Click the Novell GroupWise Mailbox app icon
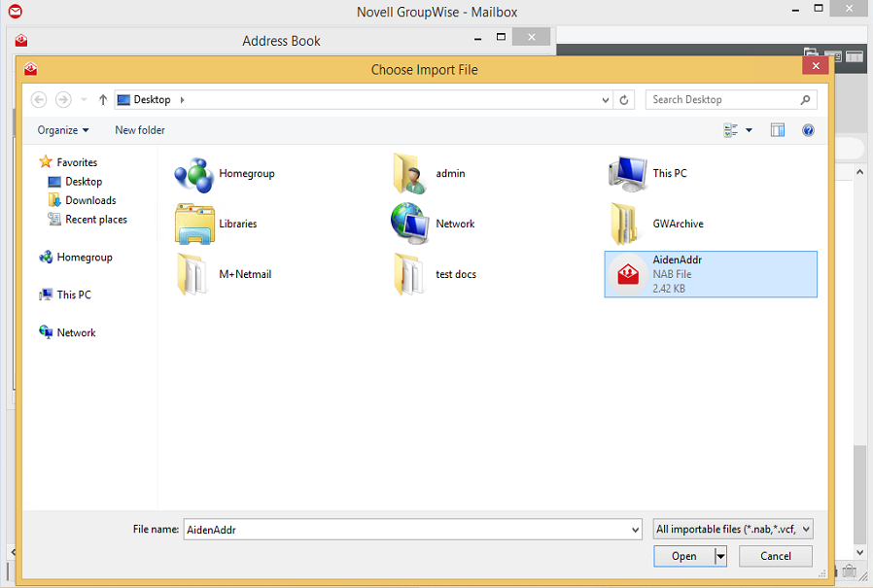This screenshot has height=588, width=873. point(16,11)
